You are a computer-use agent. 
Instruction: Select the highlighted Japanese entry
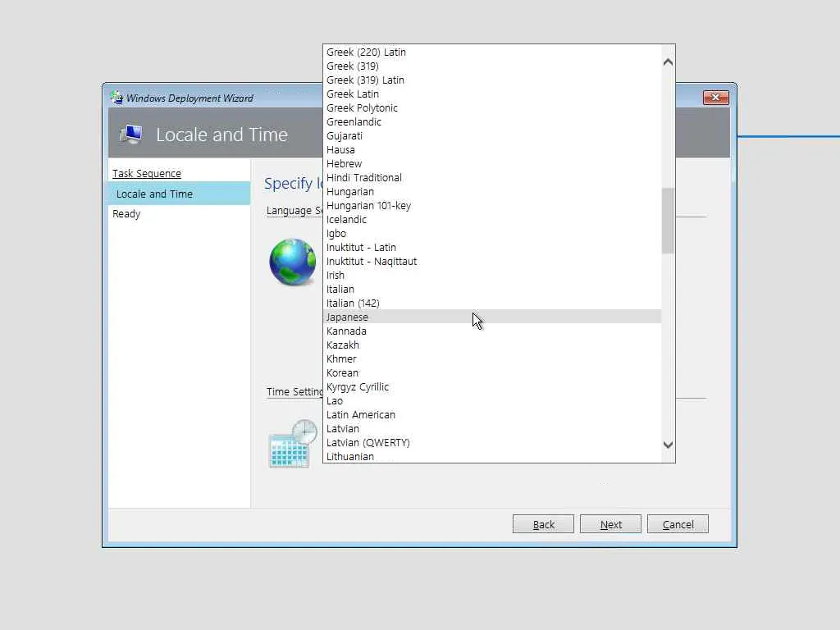(492, 317)
